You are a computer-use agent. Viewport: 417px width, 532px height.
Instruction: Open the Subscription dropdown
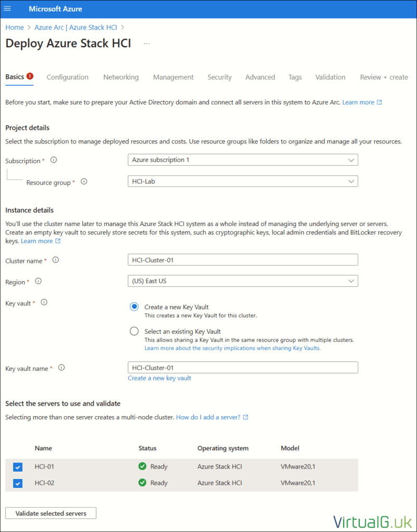pyautogui.click(x=243, y=160)
